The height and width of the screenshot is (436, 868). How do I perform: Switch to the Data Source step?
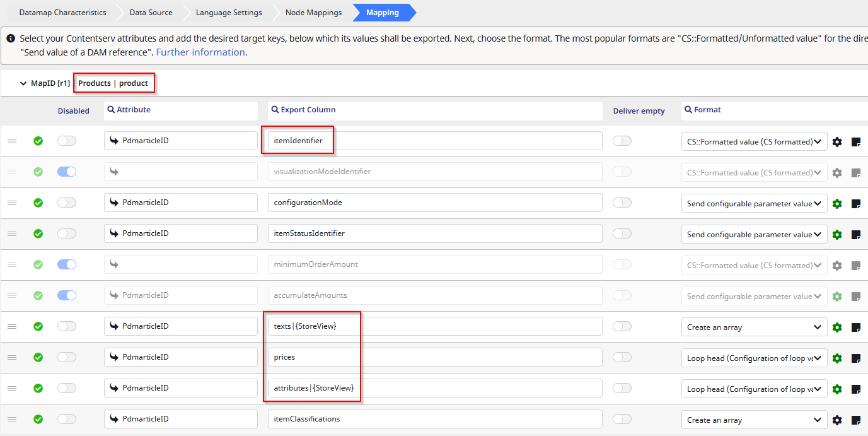pyautogui.click(x=150, y=12)
